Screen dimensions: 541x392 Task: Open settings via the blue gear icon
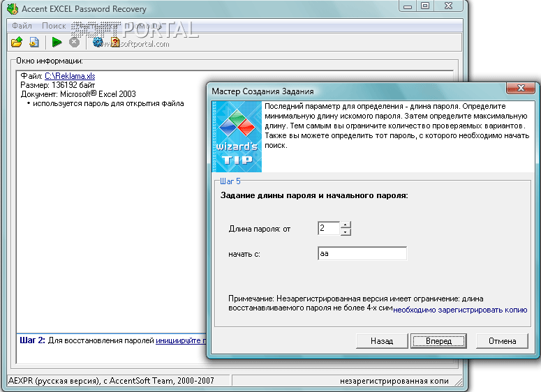pos(98,43)
